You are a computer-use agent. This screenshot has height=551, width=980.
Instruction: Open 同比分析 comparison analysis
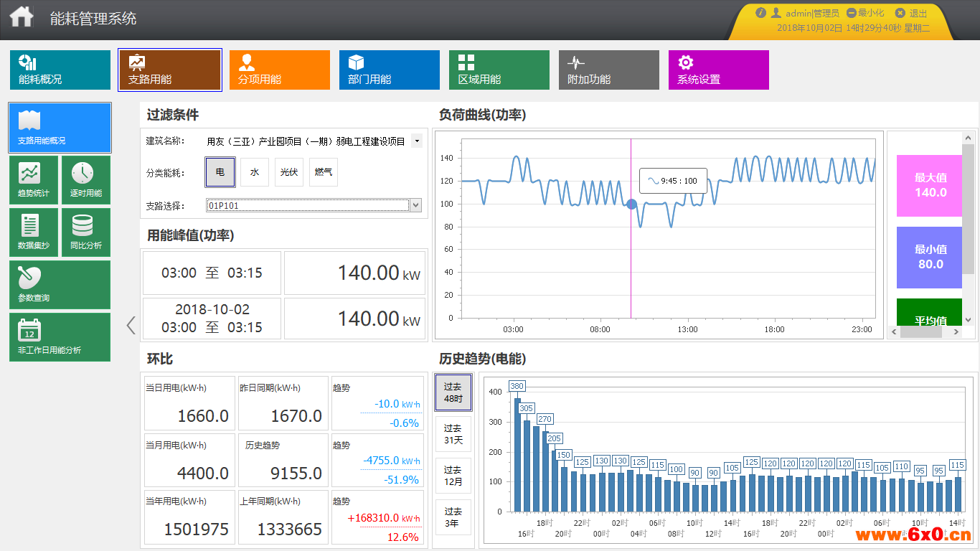point(86,232)
